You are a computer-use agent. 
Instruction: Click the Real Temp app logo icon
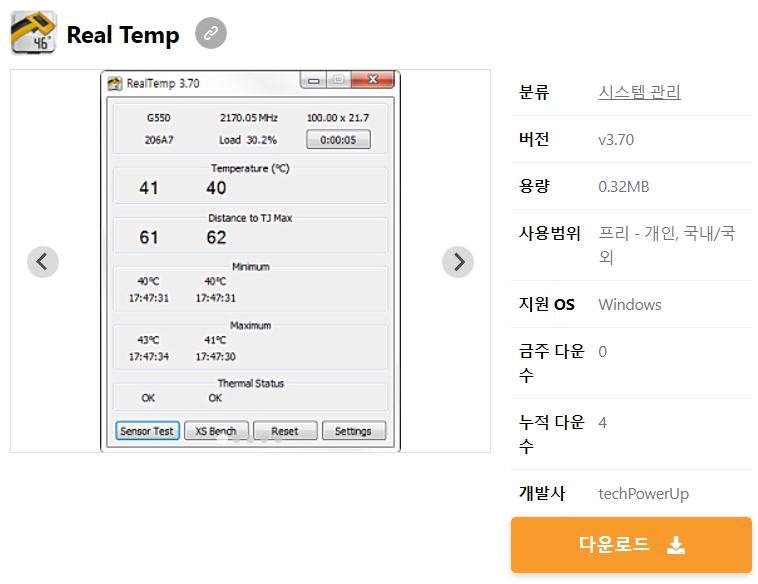pyautogui.click(x=34, y=33)
